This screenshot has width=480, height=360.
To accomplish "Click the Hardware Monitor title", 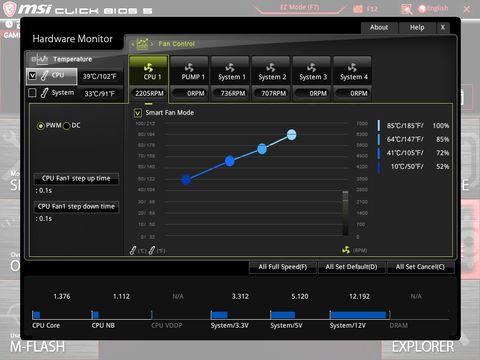I will [x=72, y=39].
